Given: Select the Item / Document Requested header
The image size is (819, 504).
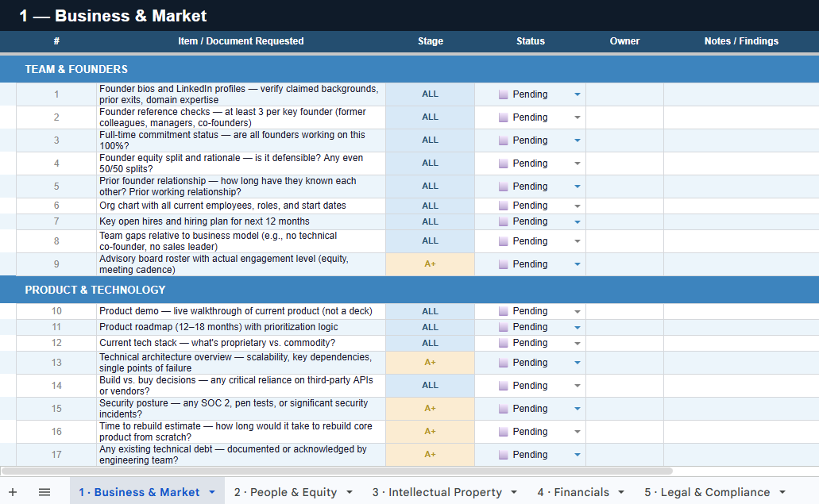Looking at the screenshot, I should click(x=241, y=41).
